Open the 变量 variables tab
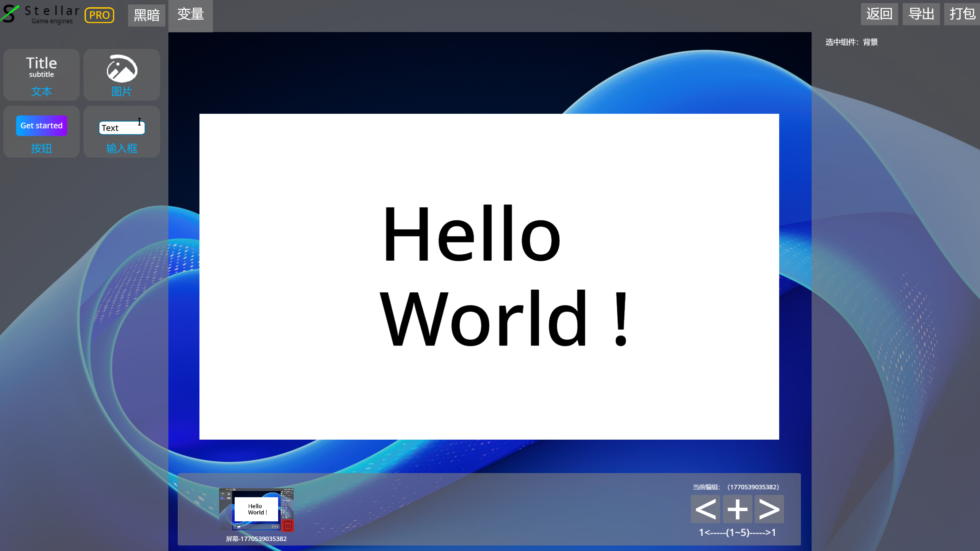 click(190, 14)
